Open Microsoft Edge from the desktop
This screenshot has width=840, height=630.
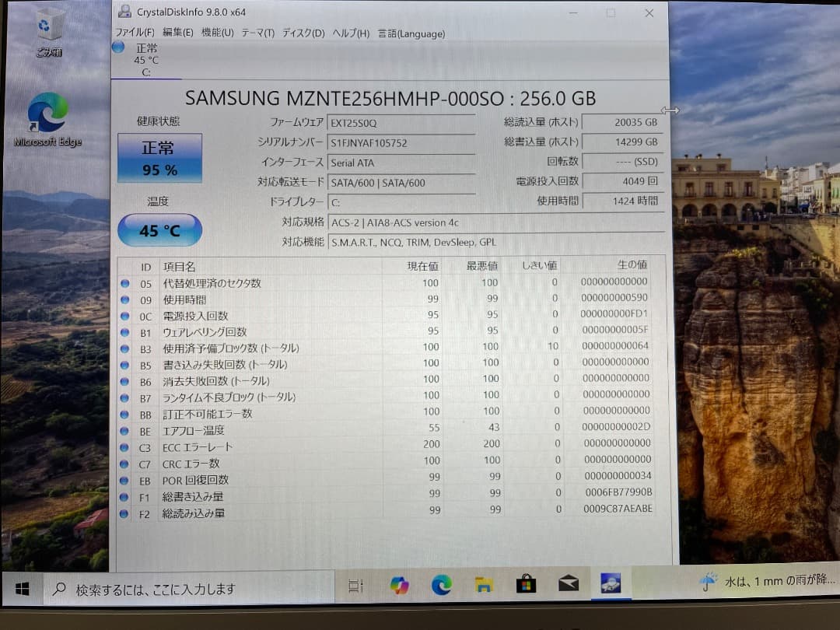coord(48,117)
